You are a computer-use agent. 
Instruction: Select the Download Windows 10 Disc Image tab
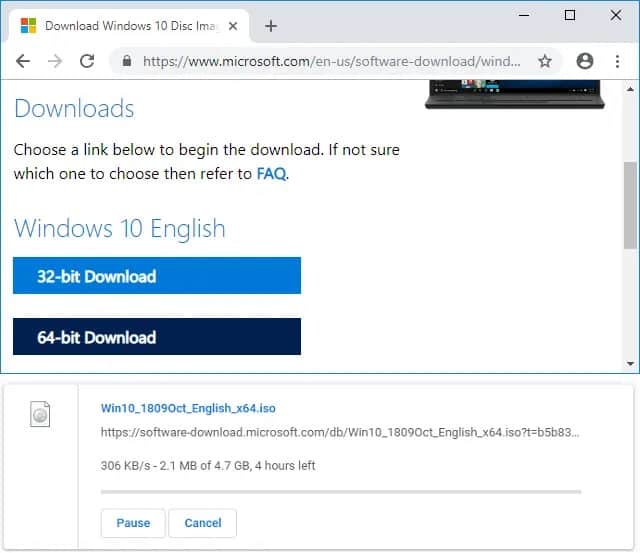128,26
